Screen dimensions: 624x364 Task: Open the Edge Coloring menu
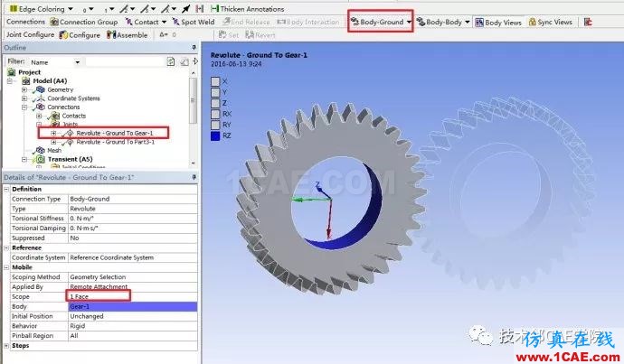pyautogui.click(x=41, y=8)
